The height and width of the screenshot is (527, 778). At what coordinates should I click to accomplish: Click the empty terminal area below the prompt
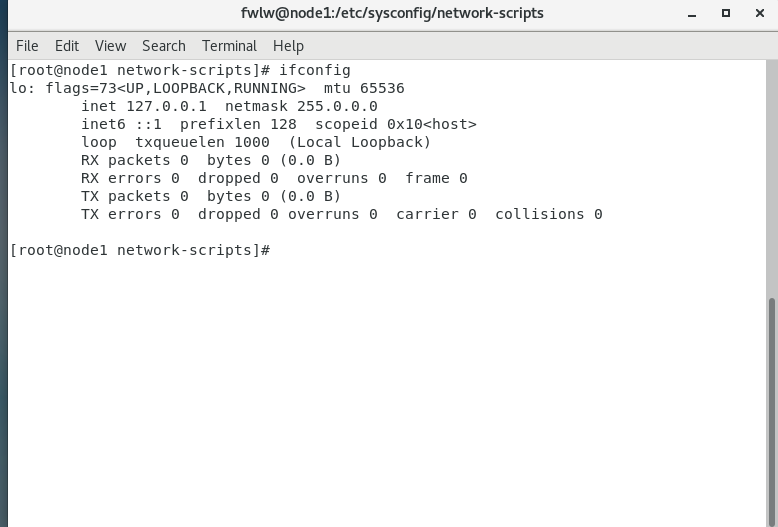pos(387,392)
